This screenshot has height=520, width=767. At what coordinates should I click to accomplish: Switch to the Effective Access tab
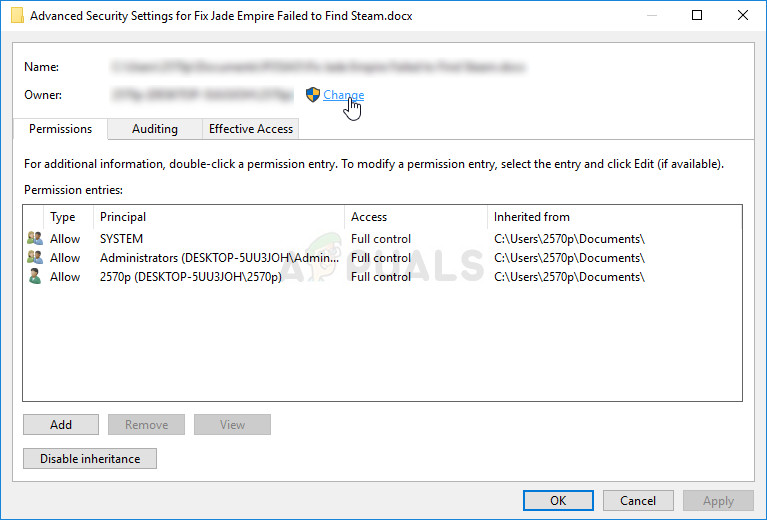[250, 129]
